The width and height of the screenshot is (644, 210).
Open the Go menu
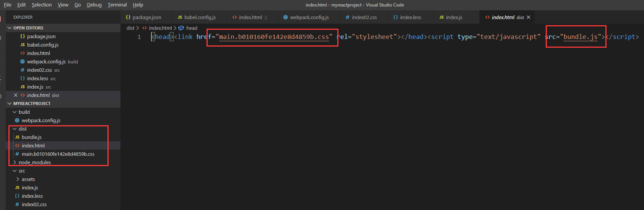(x=78, y=5)
